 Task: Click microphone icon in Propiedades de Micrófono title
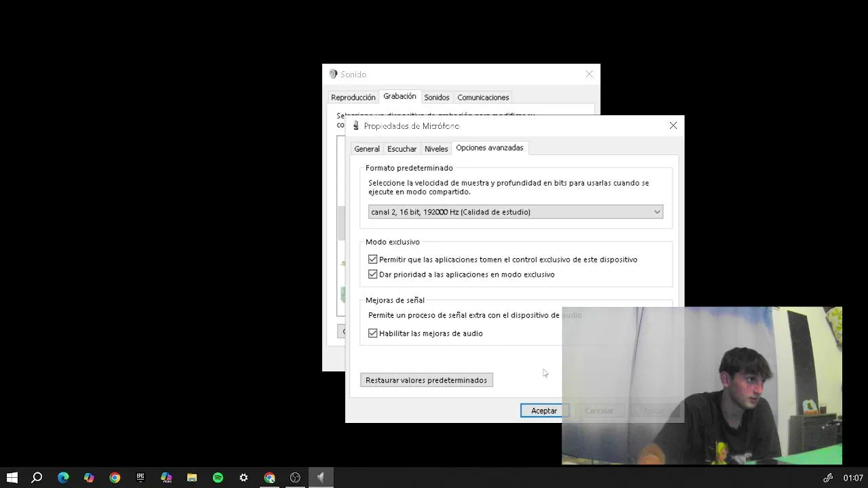[x=356, y=126]
